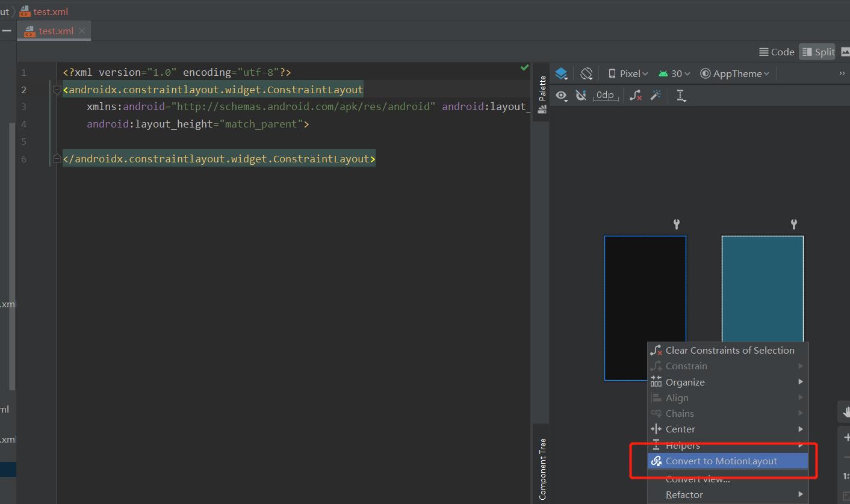This screenshot has height=504, width=850.
Task: Click line number 1 in the gutter
Action: click(23, 72)
